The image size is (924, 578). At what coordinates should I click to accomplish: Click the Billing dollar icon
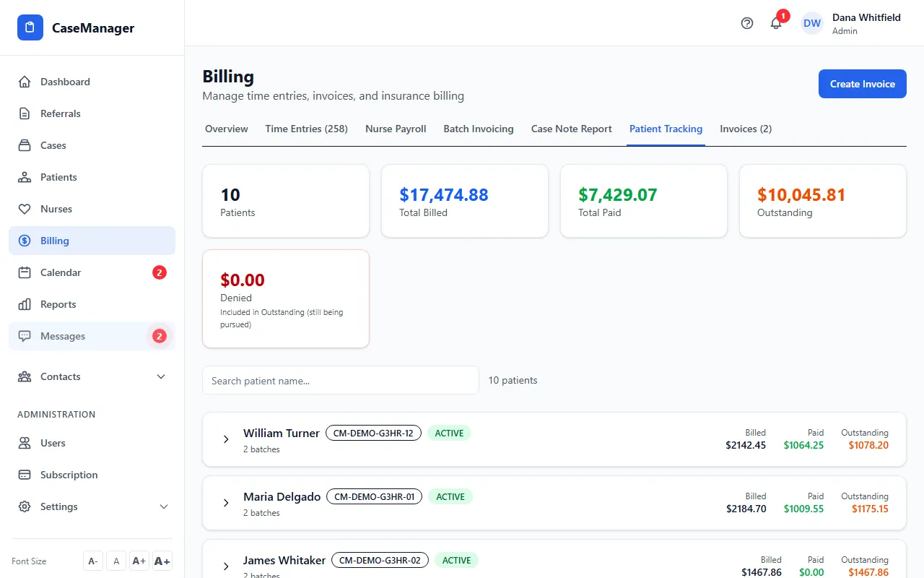point(25,241)
